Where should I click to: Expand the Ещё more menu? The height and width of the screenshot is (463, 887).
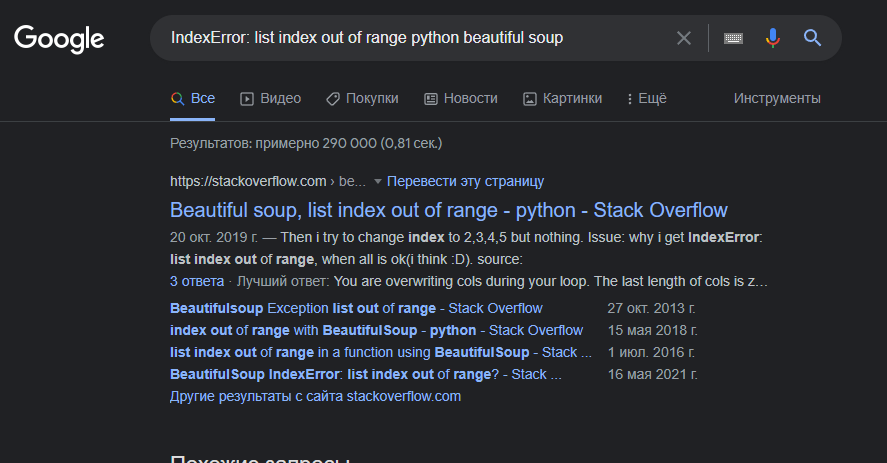pos(646,98)
